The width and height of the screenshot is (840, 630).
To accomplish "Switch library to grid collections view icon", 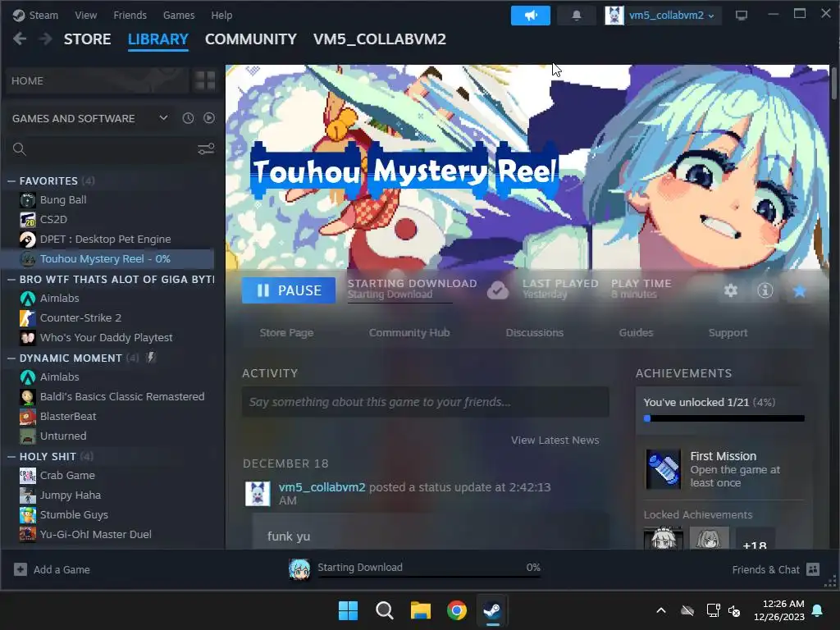I will pos(204,81).
